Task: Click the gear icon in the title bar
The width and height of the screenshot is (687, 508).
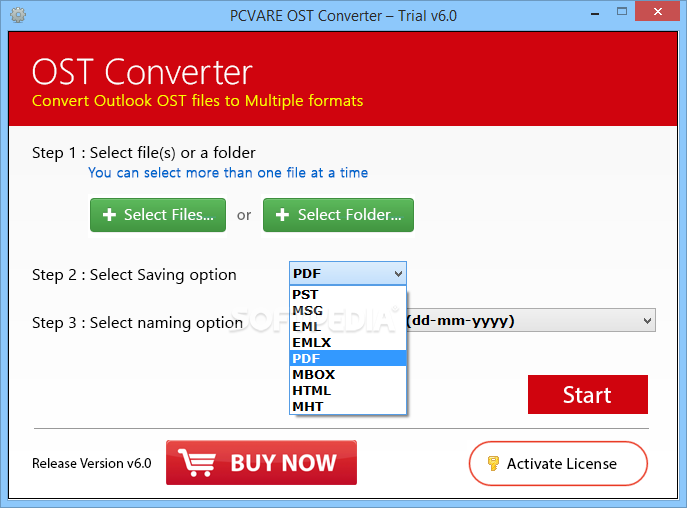Action: click(18, 15)
